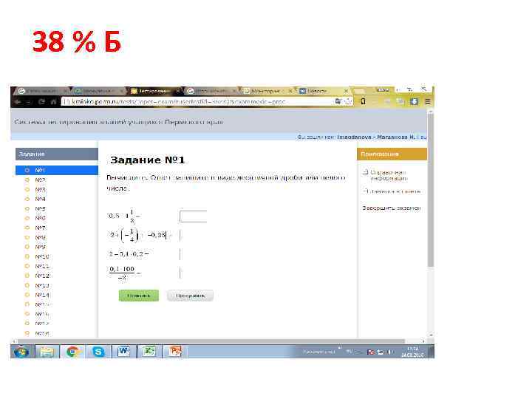532x399 pixels.
Task: Select task №1 in the sidebar
Action: [57, 170]
